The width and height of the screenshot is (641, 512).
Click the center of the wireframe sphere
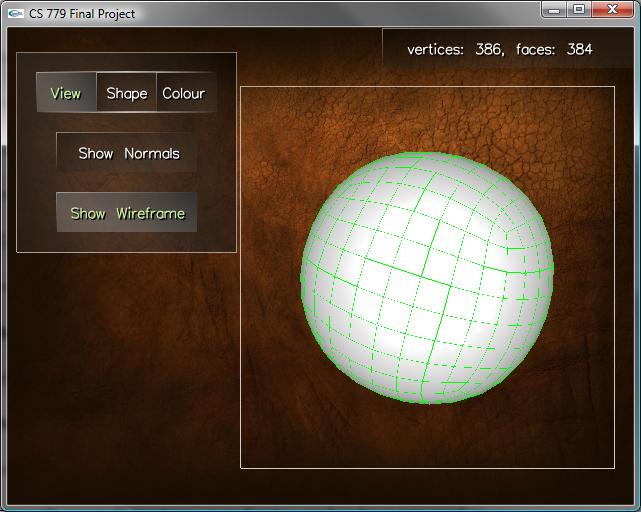[427, 278]
